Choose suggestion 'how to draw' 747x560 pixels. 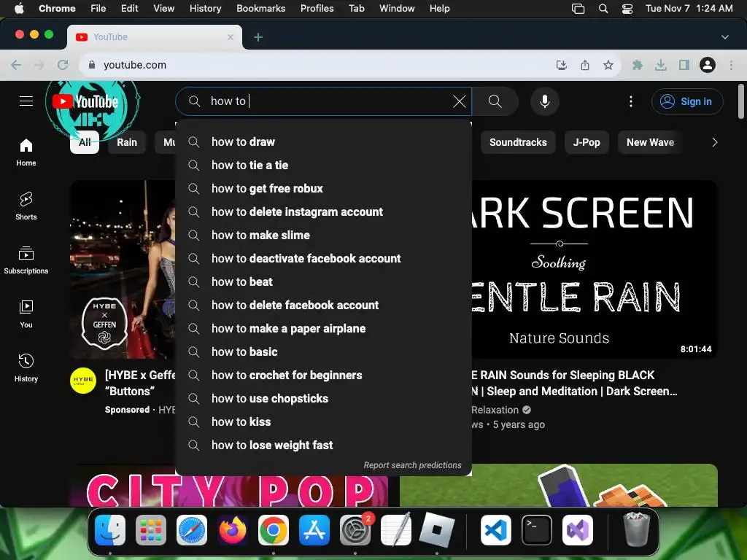[x=323, y=142]
